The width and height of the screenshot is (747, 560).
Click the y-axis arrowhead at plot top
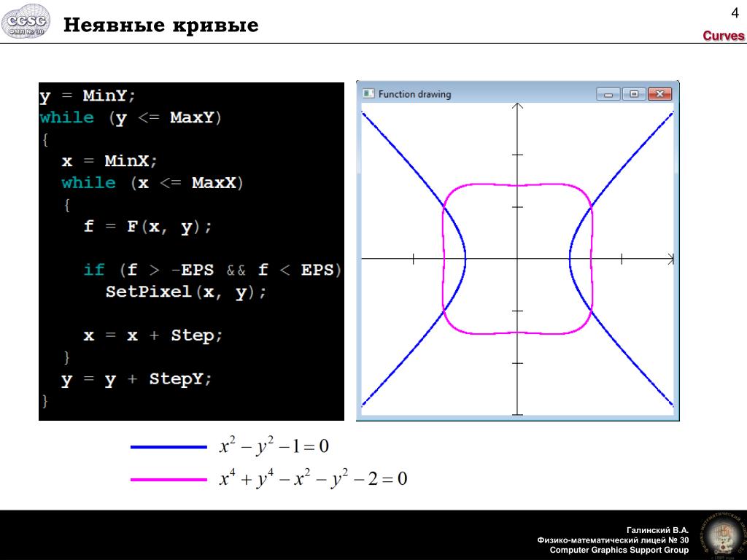[517, 106]
